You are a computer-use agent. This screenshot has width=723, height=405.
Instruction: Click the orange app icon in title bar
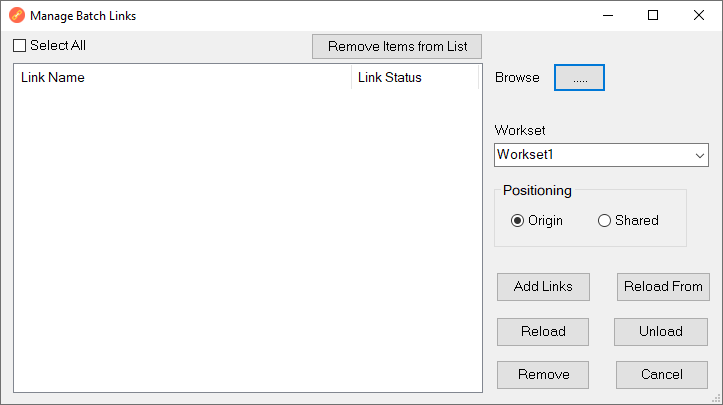[x=16, y=16]
